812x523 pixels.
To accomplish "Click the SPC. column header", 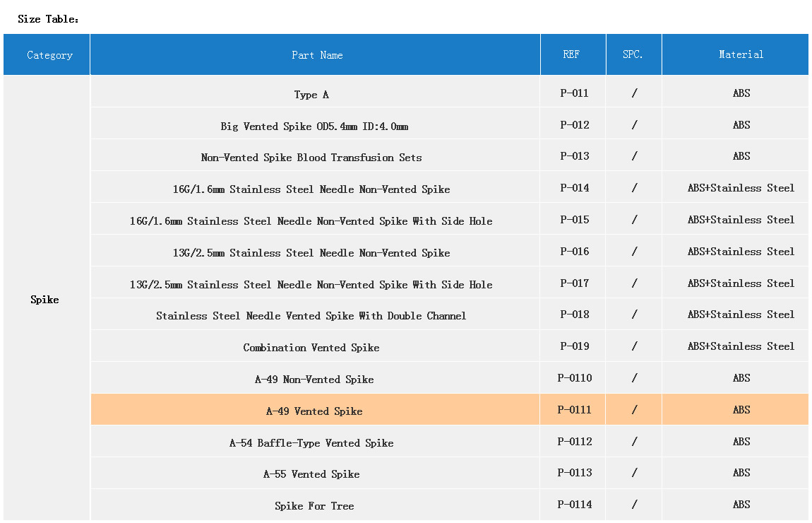I will click(633, 54).
